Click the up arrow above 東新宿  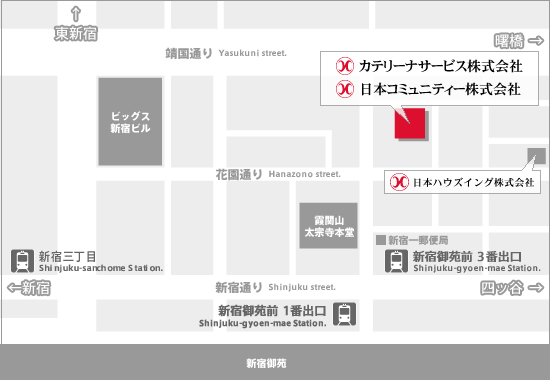pyautogui.click(x=76, y=14)
